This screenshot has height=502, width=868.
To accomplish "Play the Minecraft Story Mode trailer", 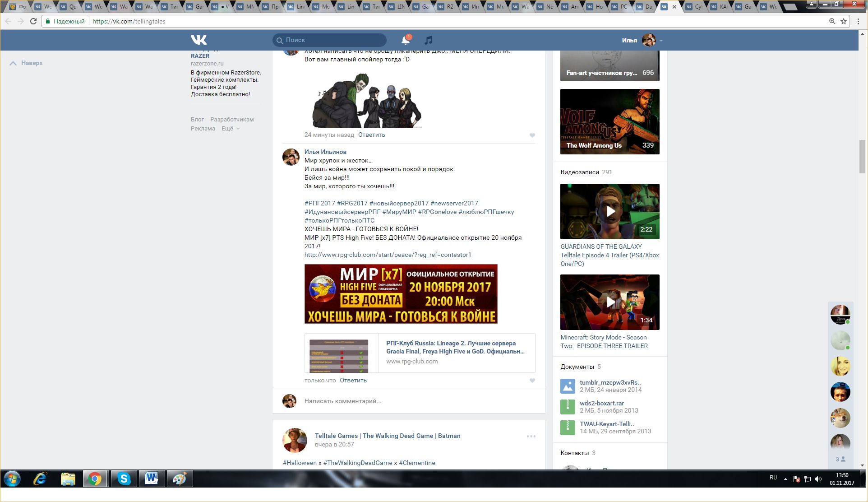I will (x=609, y=302).
